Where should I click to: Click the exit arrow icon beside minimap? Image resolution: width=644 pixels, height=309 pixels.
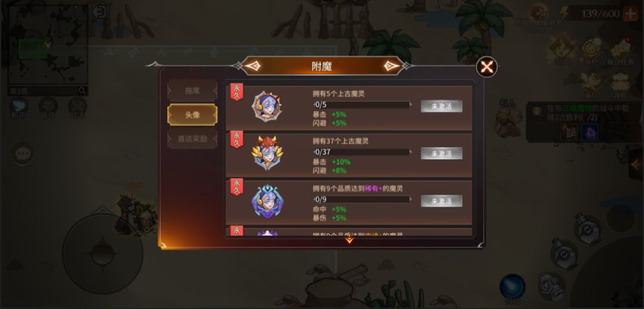click(x=100, y=12)
